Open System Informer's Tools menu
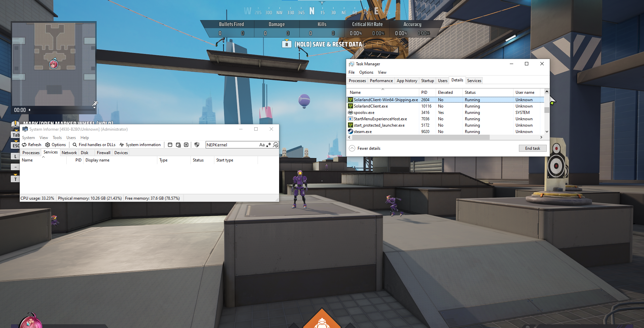644x328 pixels. point(57,138)
